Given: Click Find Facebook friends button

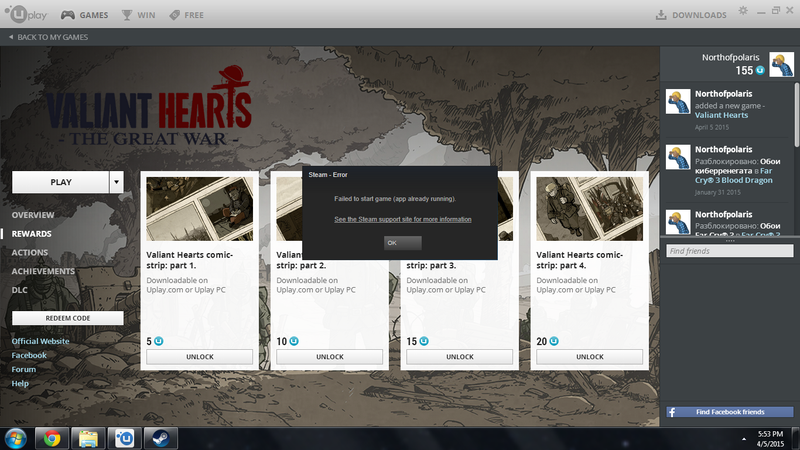Looking at the screenshot, I should (x=730, y=412).
